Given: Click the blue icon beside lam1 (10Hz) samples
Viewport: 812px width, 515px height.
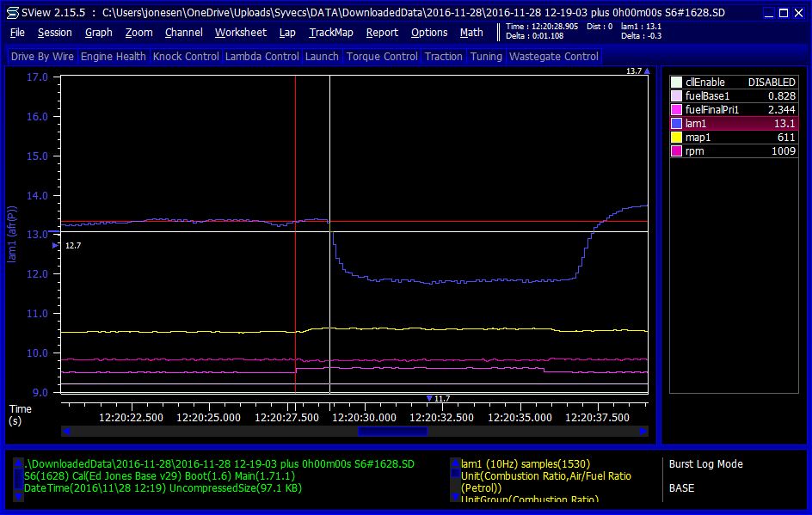Looking at the screenshot, I should 455,464.
